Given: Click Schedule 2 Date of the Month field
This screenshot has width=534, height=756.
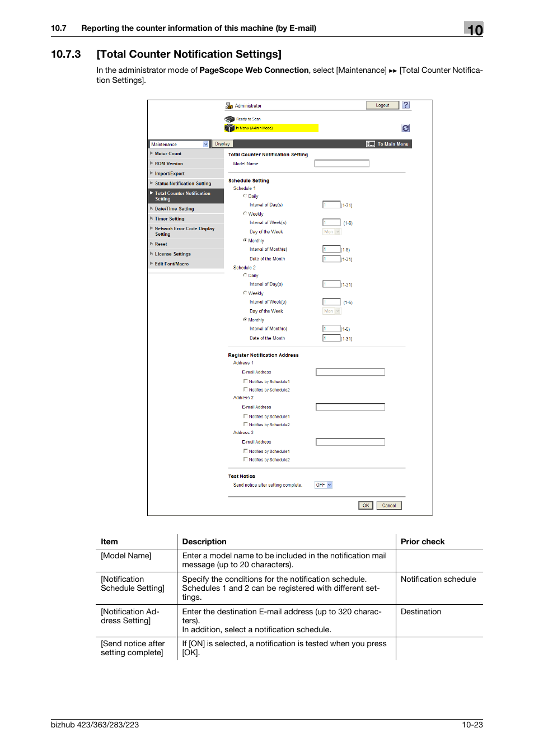Looking at the screenshot, I should pyautogui.click(x=331, y=338).
